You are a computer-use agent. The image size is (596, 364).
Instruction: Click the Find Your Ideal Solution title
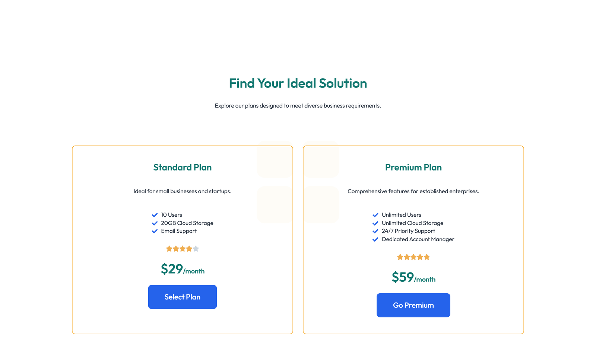pyautogui.click(x=298, y=83)
